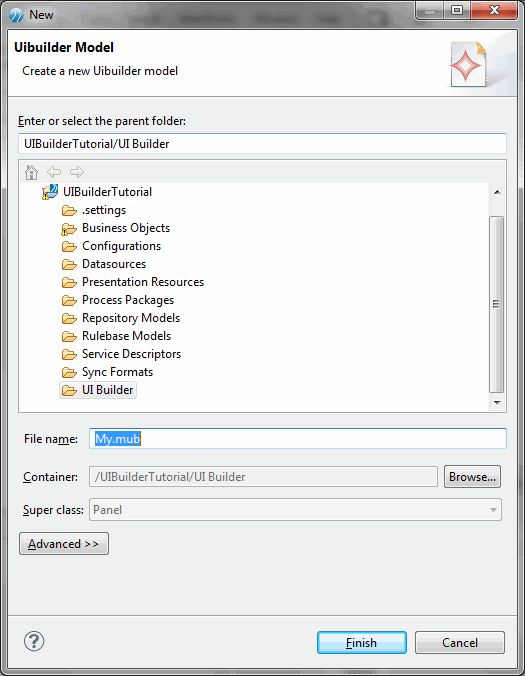525x676 pixels.
Task: Click the Rulebase Models folder icon
Action: point(69,336)
